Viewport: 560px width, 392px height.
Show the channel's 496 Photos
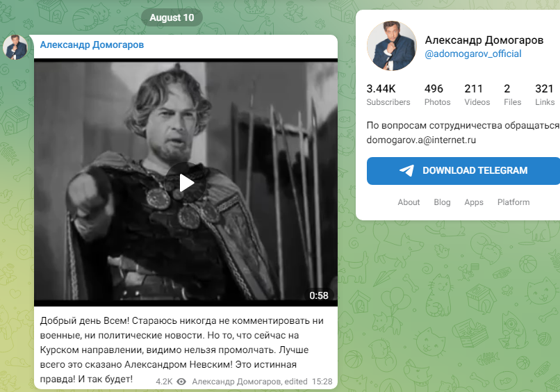pyautogui.click(x=437, y=95)
